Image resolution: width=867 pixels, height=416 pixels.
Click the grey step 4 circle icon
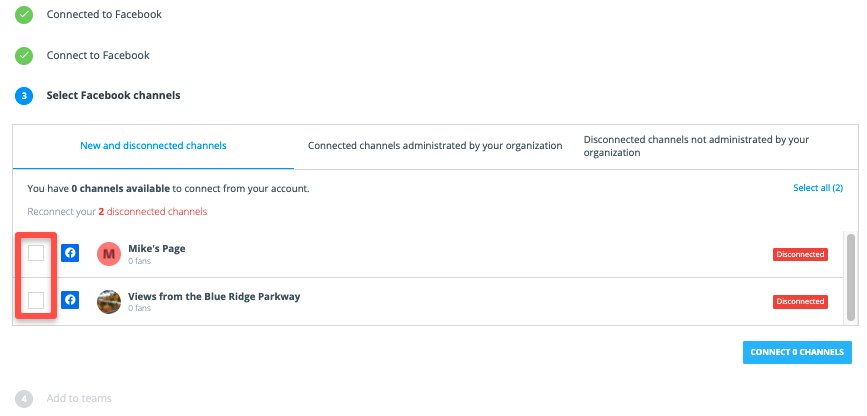pyautogui.click(x=24, y=399)
